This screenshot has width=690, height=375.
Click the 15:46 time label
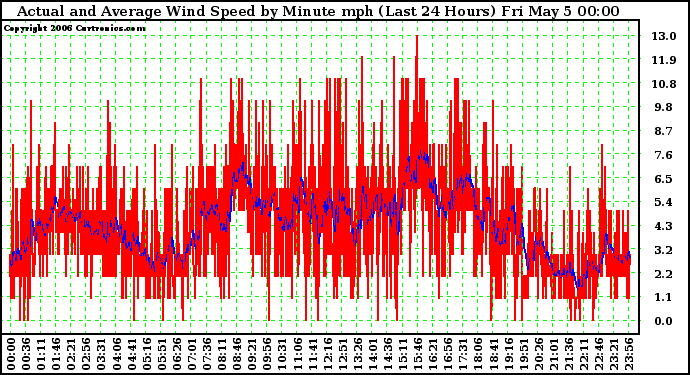(418, 354)
